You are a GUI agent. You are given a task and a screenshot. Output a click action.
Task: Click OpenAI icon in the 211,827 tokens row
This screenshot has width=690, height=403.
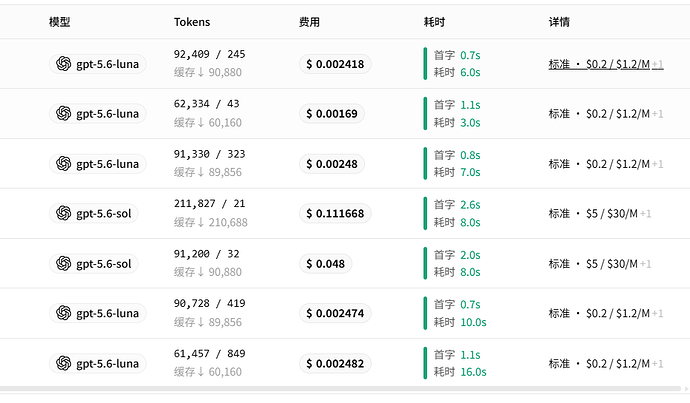[x=63, y=213]
